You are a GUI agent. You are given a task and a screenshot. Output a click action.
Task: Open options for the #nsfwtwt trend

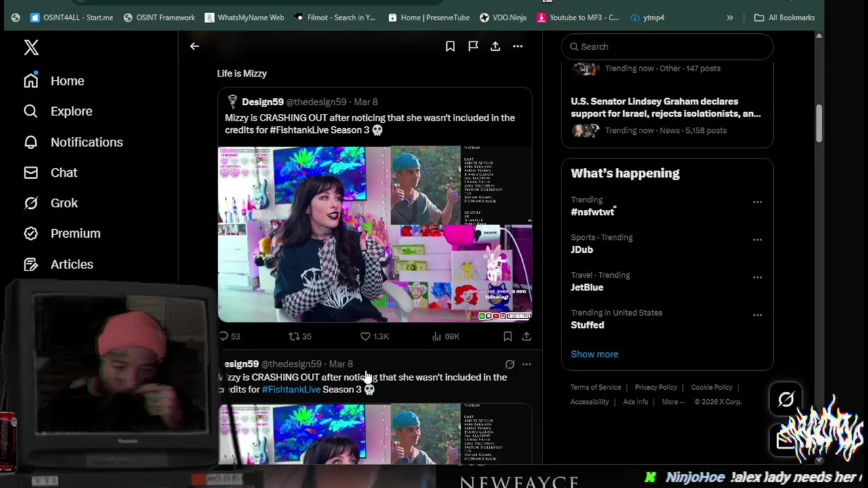click(x=757, y=202)
